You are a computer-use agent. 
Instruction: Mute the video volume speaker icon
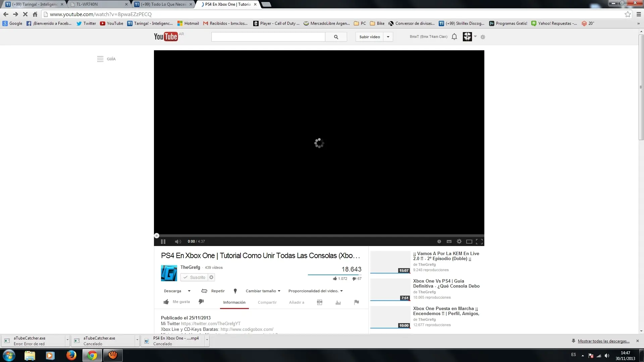pos(178,241)
